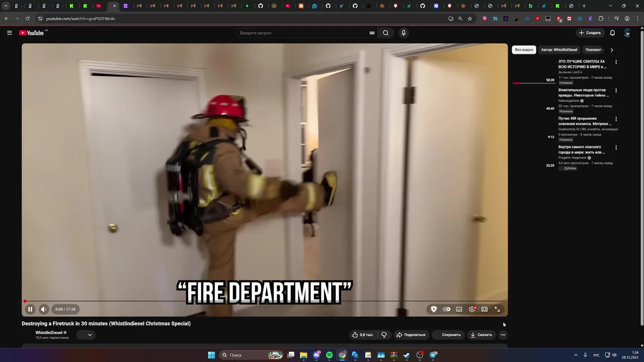
Task: Open Внутри самого опасного города в мире video
Action: [581, 149]
